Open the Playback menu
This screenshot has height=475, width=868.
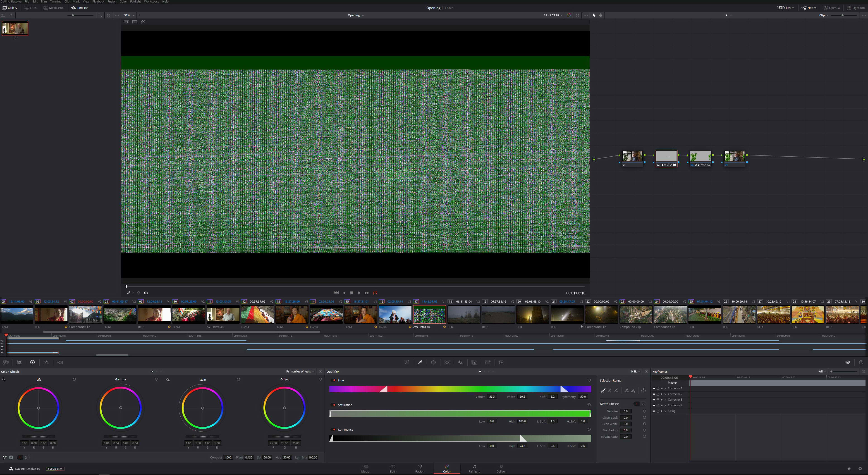pos(98,2)
